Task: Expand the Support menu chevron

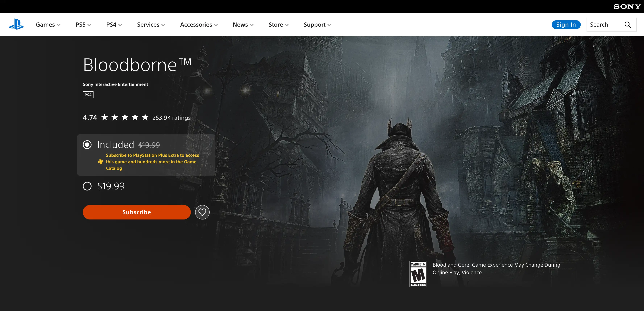Action: pyautogui.click(x=329, y=25)
